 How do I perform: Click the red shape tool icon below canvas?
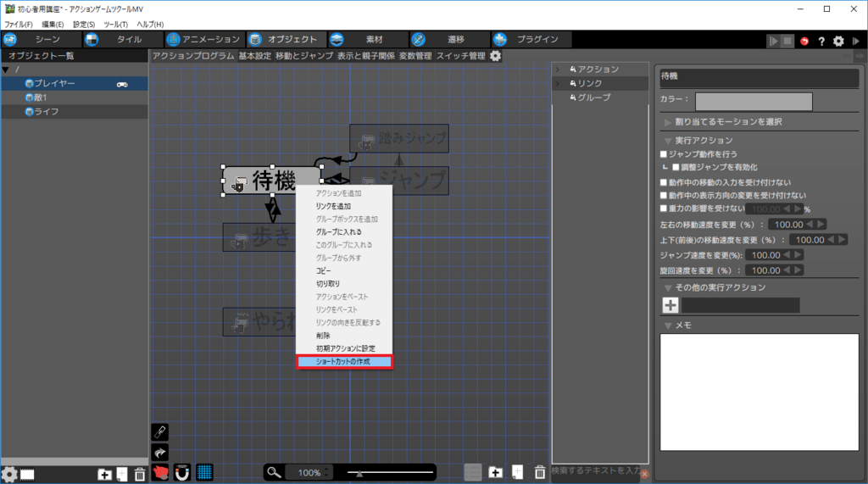pyautogui.click(x=160, y=472)
